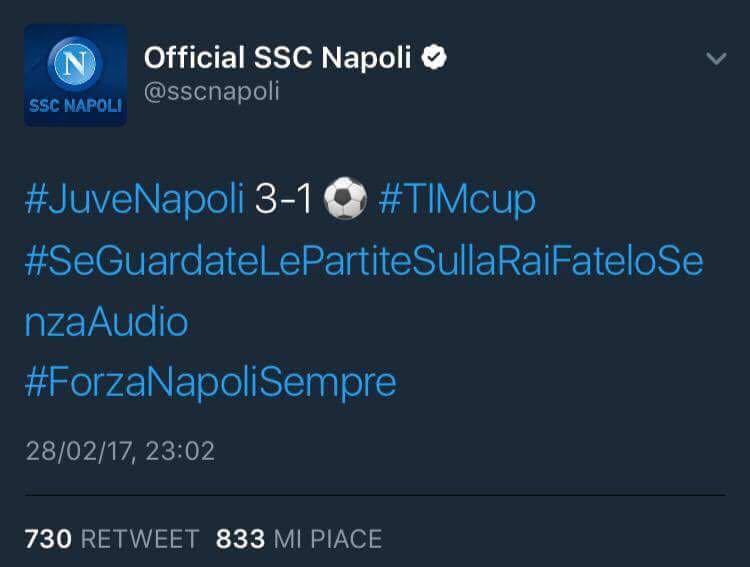This screenshot has height=567, width=750.
Task: Click the wrapped 'nzaAudio' hashtag text
Action: pyautogui.click(x=106, y=322)
